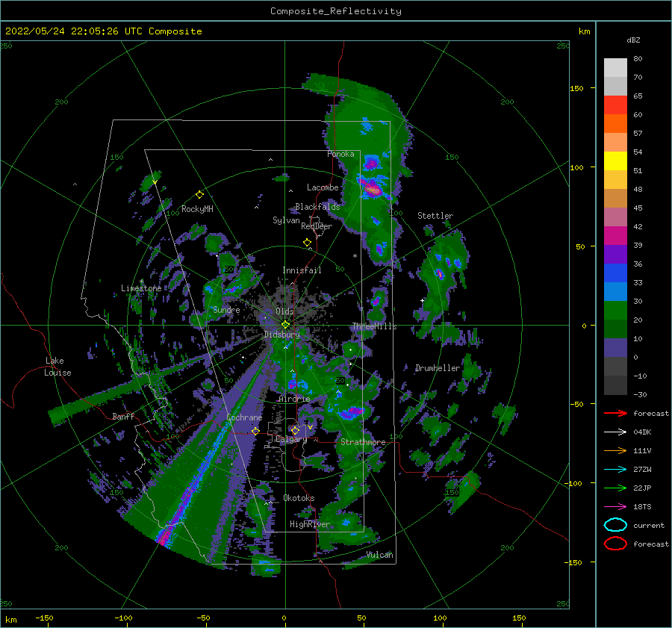This screenshot has height=628, width=672.
Task: Click the RockyMH label
Action: pos(197,209)
